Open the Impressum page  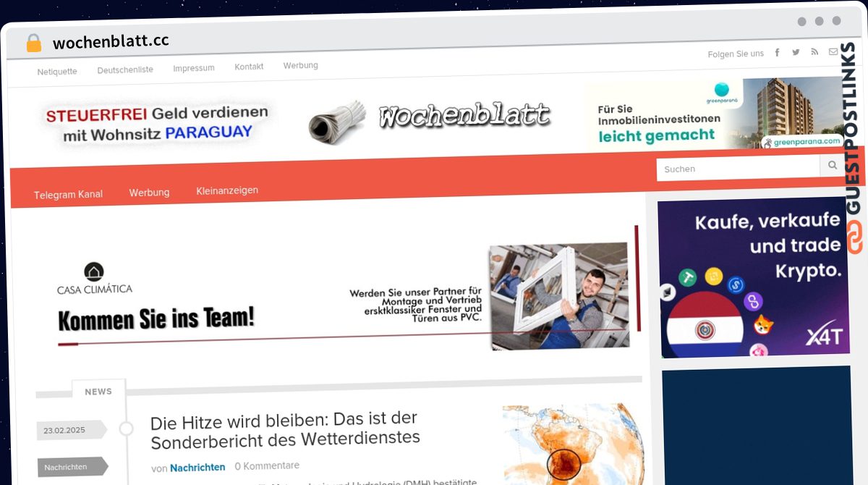(x=194, y=68)
